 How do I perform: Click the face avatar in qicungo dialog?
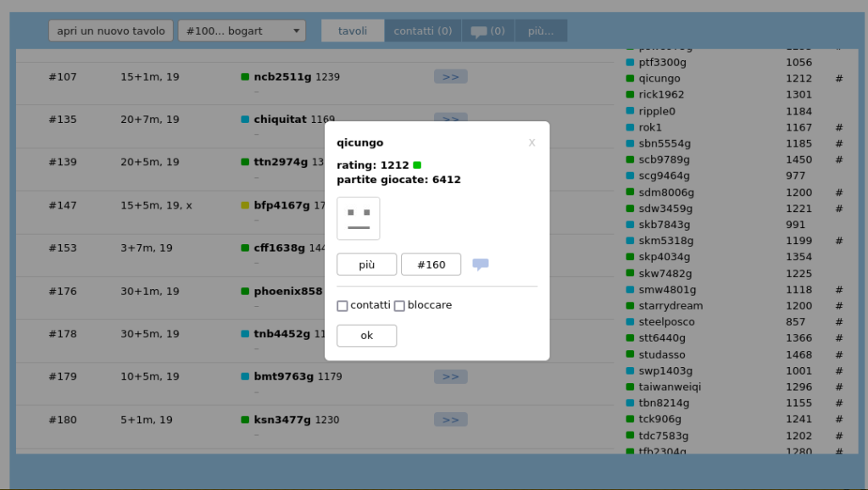[359, 219]
